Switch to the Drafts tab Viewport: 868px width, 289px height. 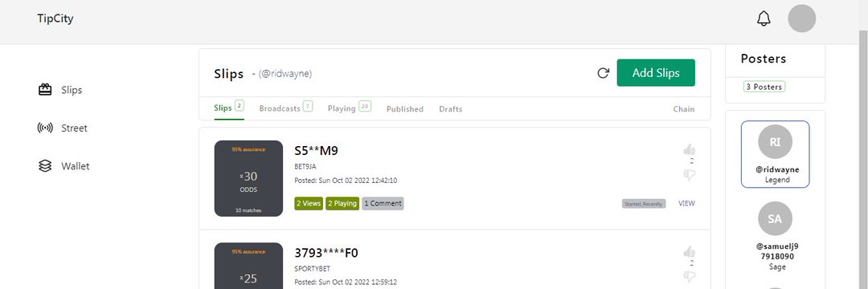[451, 109]
